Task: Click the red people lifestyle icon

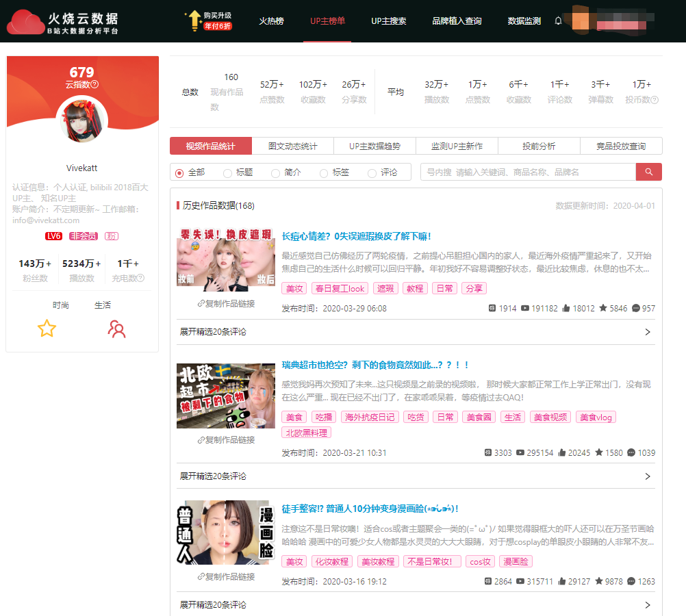Action: tap(117, 329)
